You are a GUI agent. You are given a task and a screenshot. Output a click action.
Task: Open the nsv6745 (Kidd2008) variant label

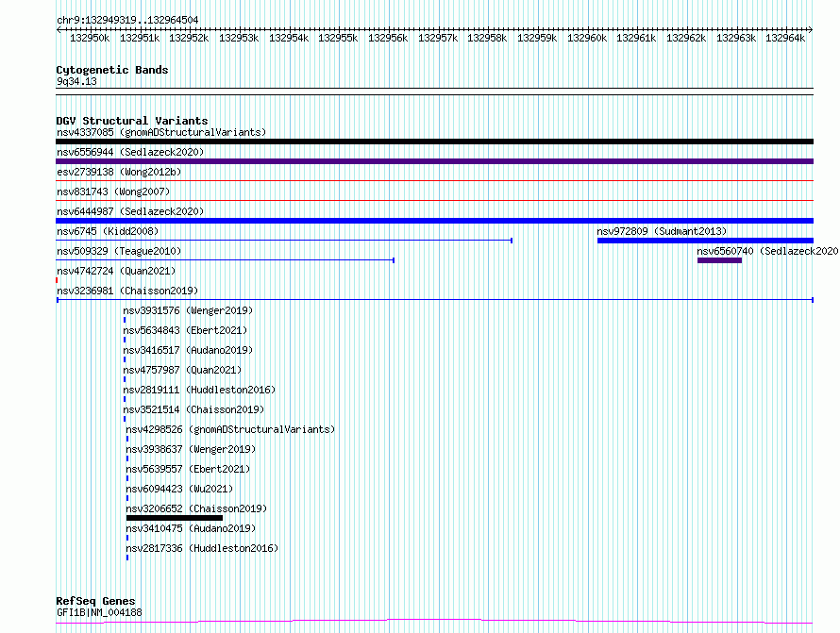[108, 231]
